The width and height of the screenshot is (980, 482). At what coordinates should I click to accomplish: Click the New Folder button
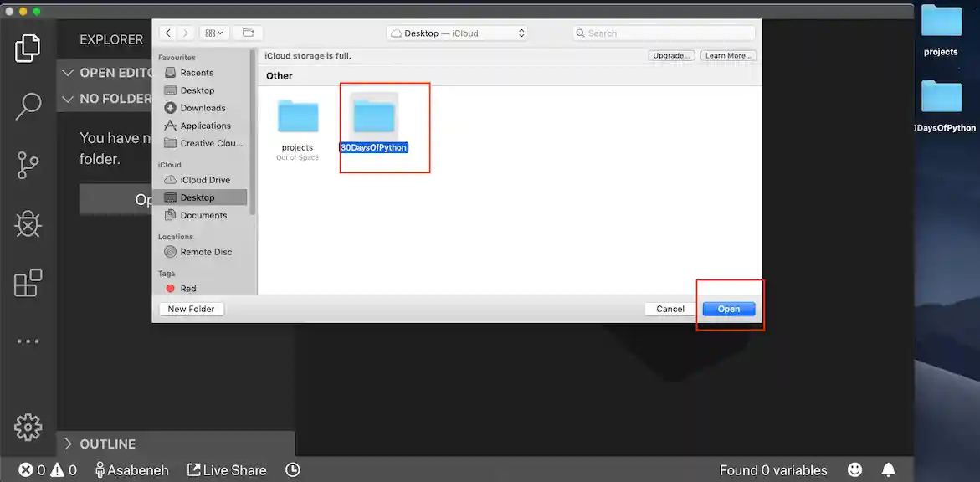coord(192,309)
